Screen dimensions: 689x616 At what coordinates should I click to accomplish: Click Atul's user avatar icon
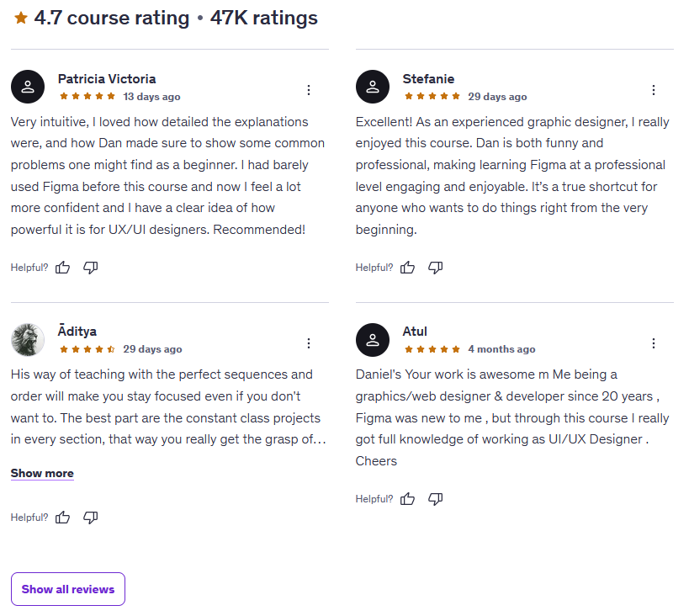pos(373,340)
